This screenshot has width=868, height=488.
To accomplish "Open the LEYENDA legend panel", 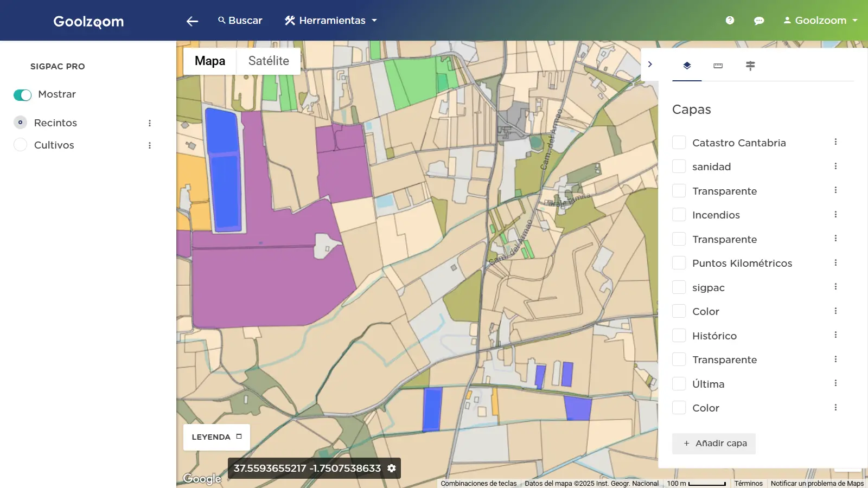I will pos(216,437).
